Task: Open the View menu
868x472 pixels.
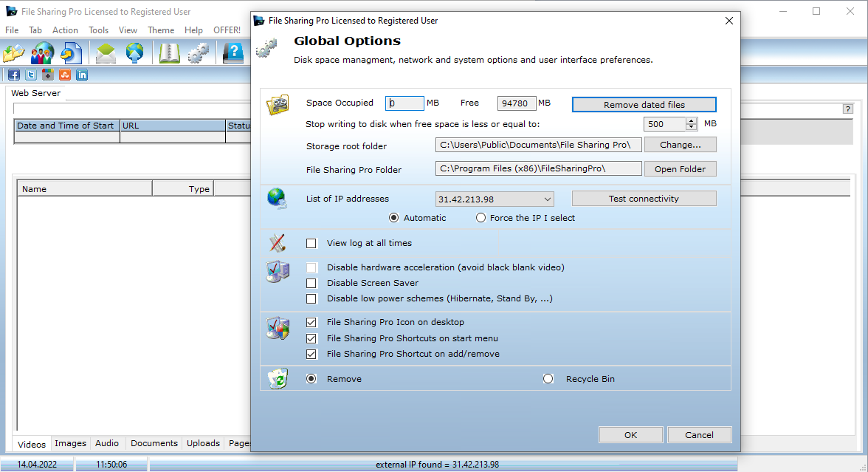Action: click(128, 30)
